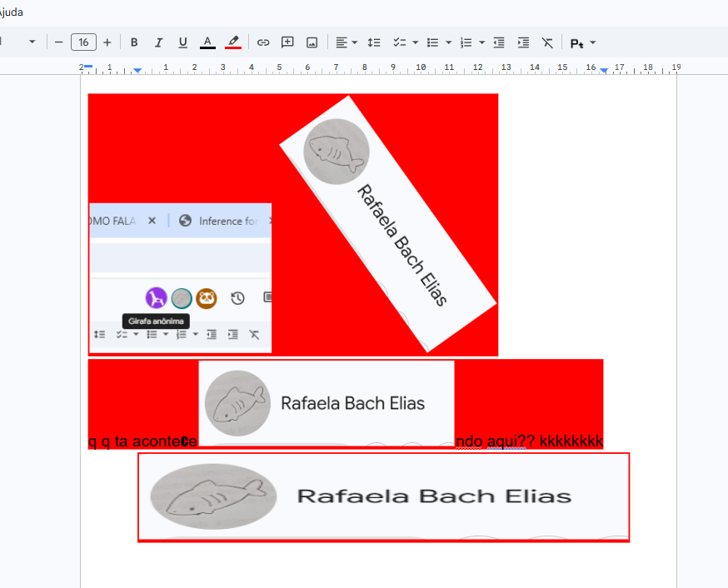
Task: Toggle italic formatting
Action: 158,42
